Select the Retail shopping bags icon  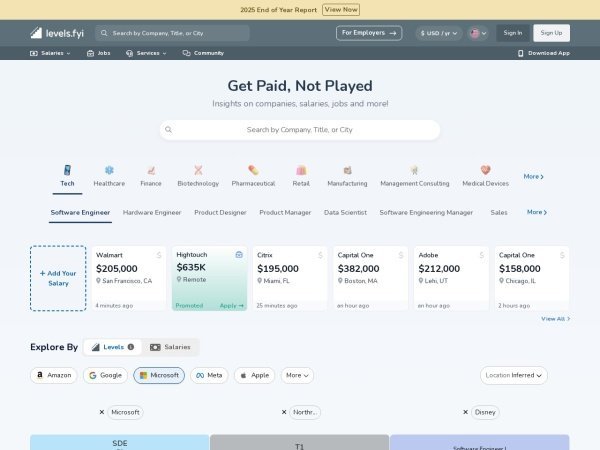click(301, 170)
